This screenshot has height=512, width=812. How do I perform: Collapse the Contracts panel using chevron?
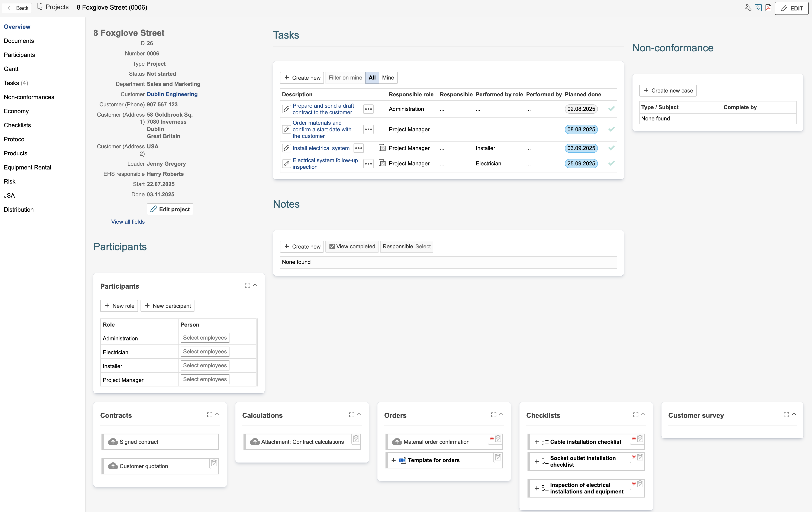coord(217,414)
